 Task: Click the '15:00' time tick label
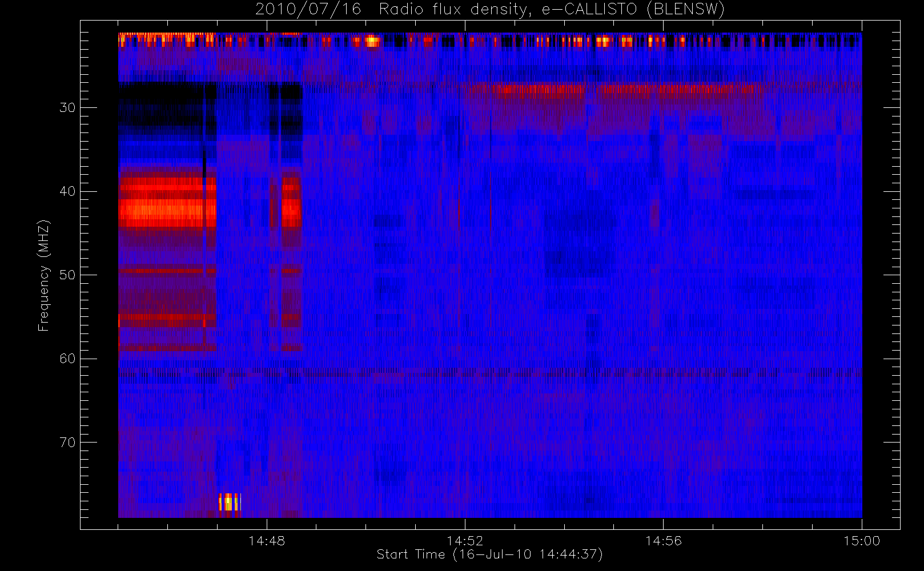[x=862, y=541]
